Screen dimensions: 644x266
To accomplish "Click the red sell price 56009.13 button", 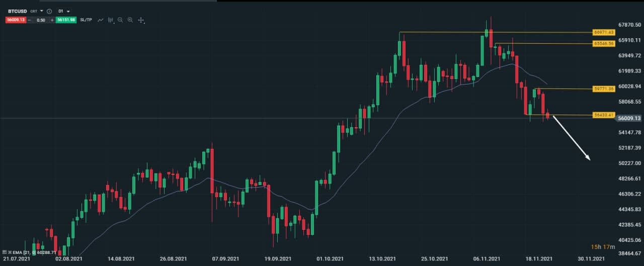I will (x=15, y=20).
